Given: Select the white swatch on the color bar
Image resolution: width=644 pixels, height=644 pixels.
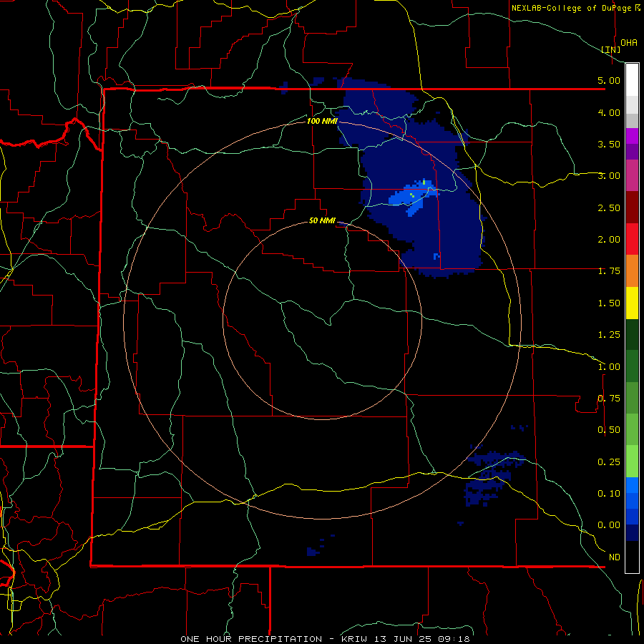Looking at the screenshot, I should pyautogui.click(x=632, y=80).
